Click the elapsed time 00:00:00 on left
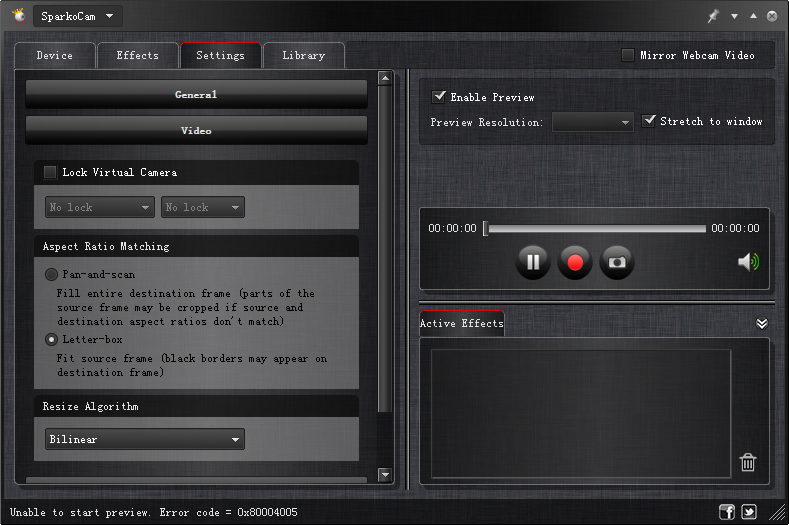Viewport: 789px width, 525px height. (x=452, y=229)
